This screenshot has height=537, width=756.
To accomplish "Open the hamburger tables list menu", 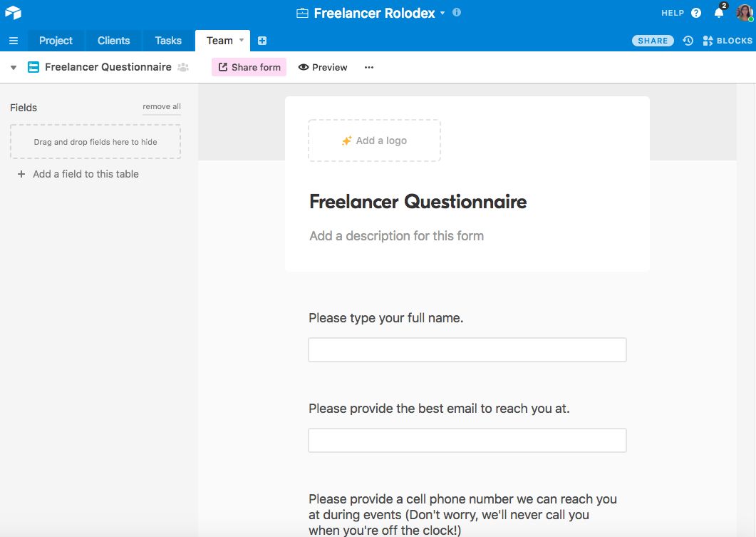I will click(14, 41).
